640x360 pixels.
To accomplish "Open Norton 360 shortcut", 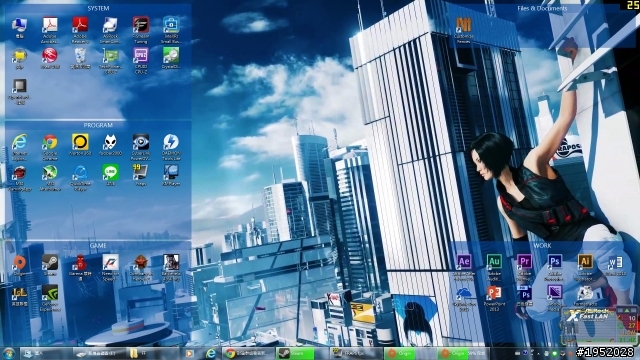I will [80, 144].
